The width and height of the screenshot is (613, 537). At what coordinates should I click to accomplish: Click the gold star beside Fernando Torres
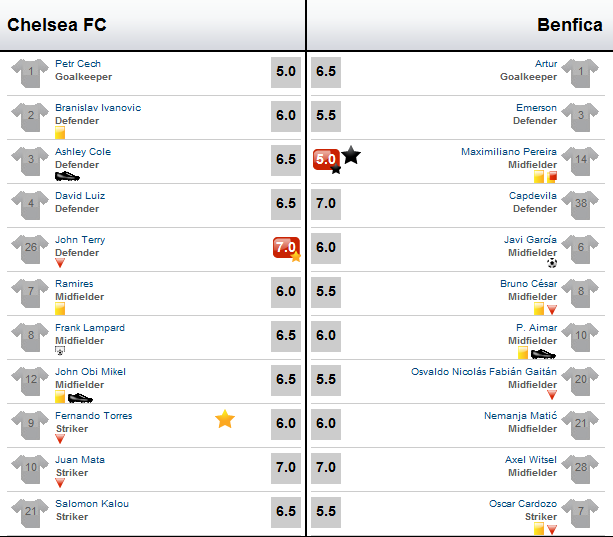(225, 419)
